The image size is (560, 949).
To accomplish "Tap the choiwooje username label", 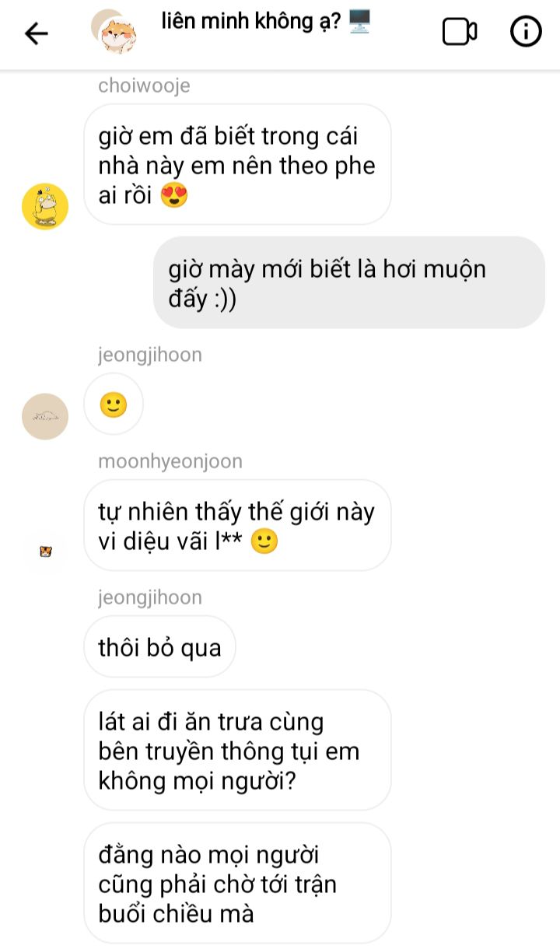I will (144, 86).
